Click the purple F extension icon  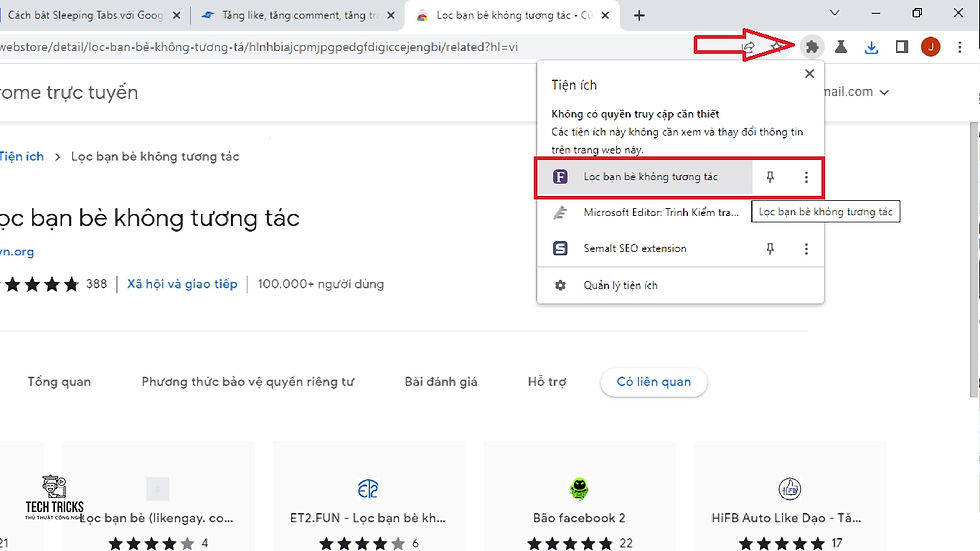click(x=560, y=177)
